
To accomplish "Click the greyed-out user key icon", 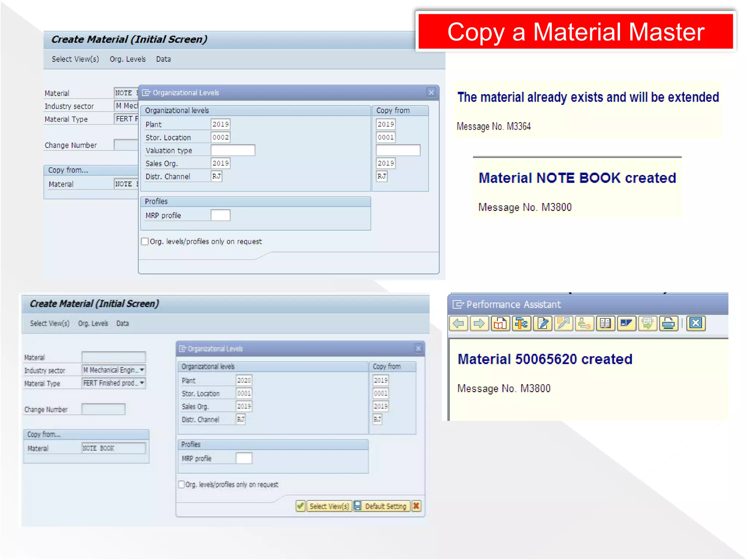I will [x=584, y=323].
